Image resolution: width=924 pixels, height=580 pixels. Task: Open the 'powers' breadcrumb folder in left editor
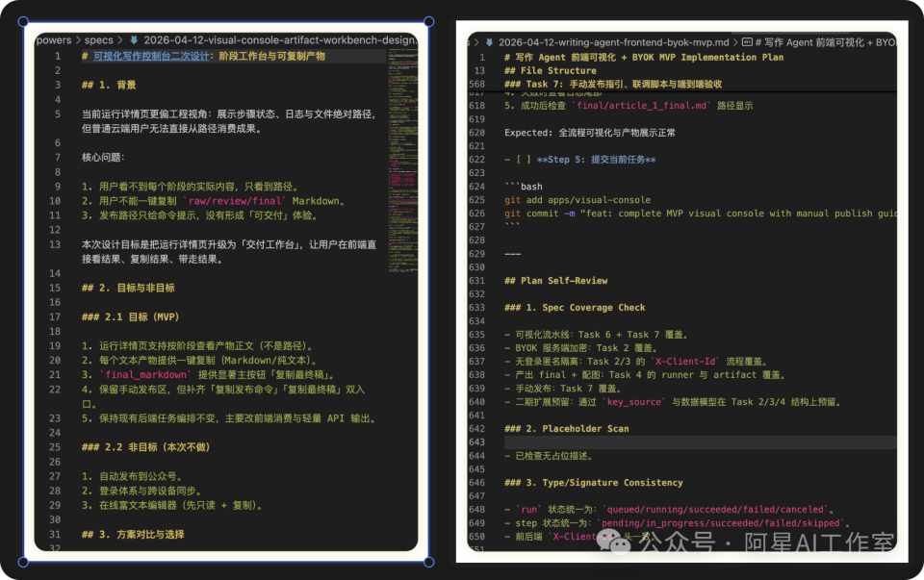coord(54,40)
